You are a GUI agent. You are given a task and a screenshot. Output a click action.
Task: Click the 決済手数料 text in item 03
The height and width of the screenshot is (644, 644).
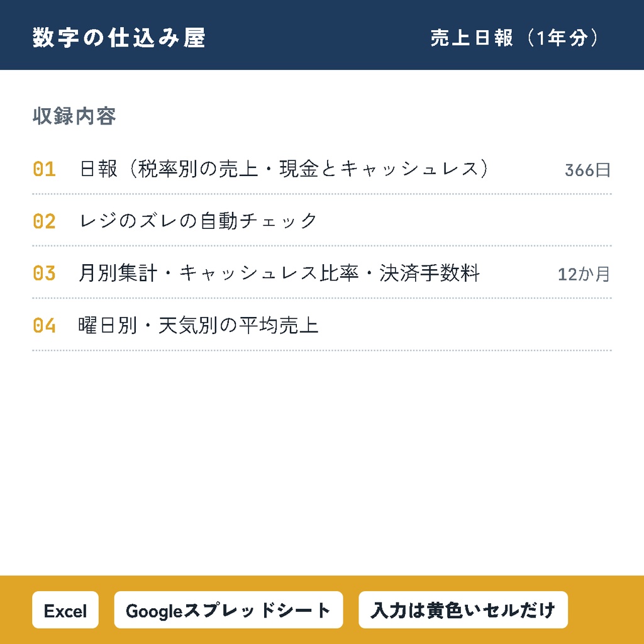point(430,273)
